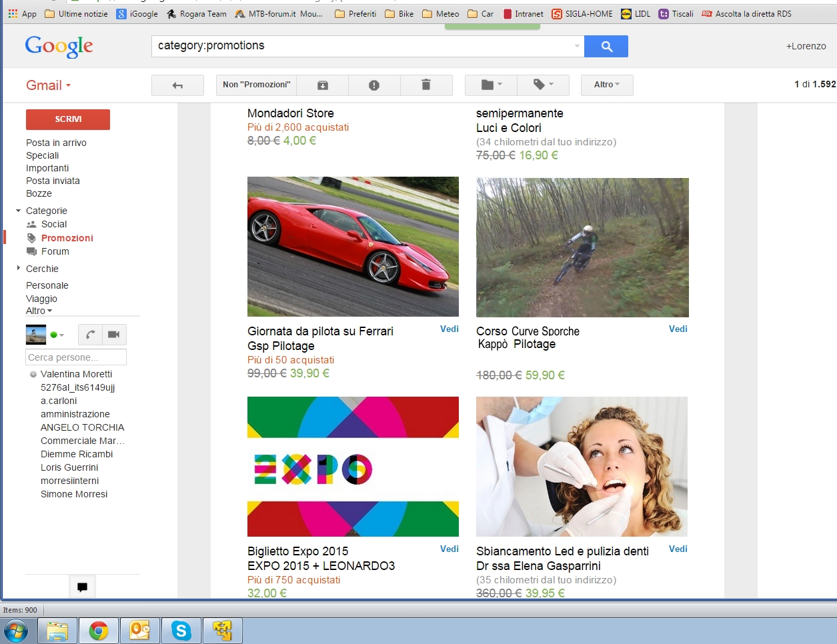
Task: Click the SCRIVI compose button
Action: tap(68, 119)
